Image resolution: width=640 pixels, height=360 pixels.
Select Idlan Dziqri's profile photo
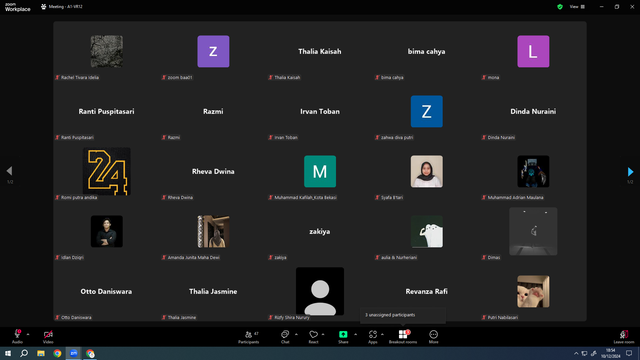point(107,231)
